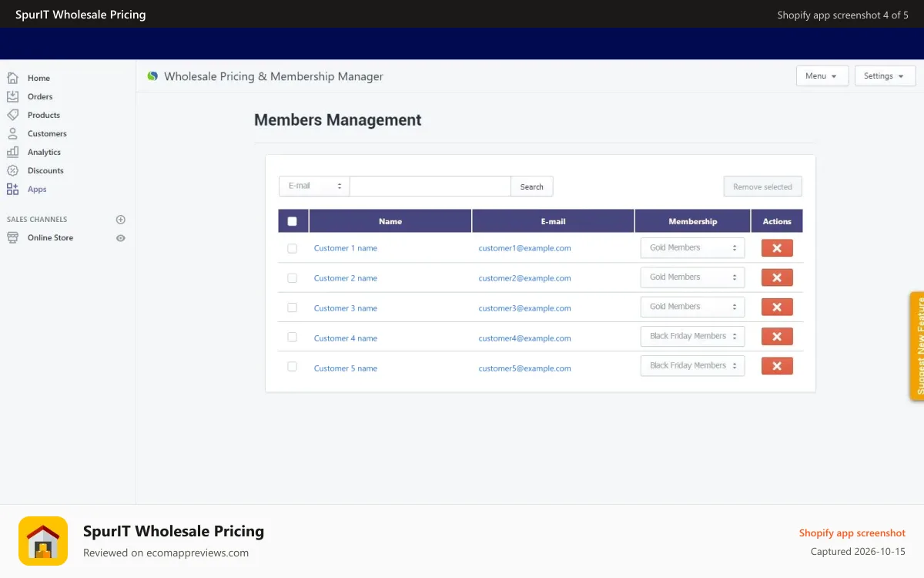Click the Membership column header
Viewport: 924px width, 578px height.
pos(692,221)
